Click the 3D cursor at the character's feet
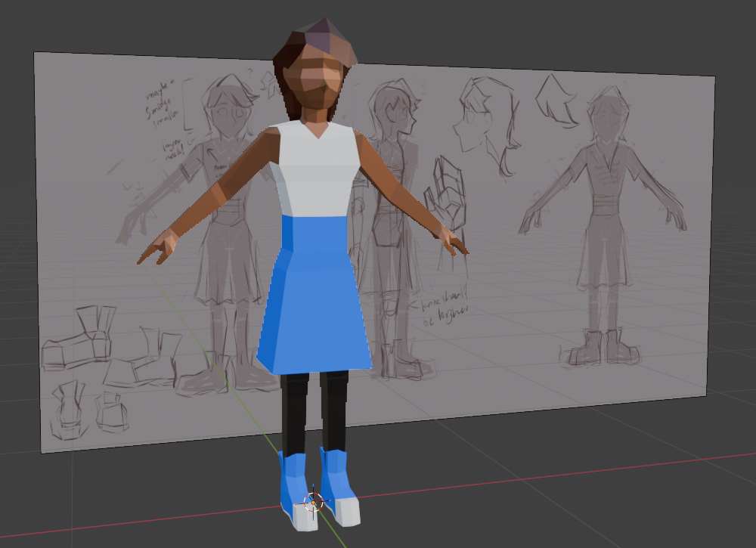Screen dimensions: 756x548 tap(313, 501)
